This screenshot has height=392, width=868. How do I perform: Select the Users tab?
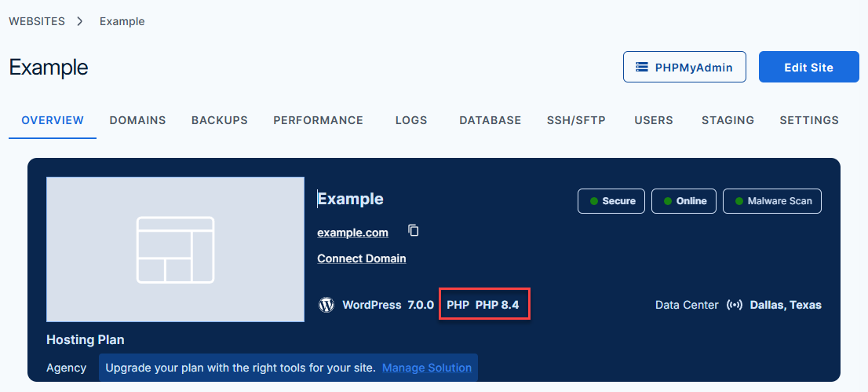pyautogui.click(x=654, y=120)
